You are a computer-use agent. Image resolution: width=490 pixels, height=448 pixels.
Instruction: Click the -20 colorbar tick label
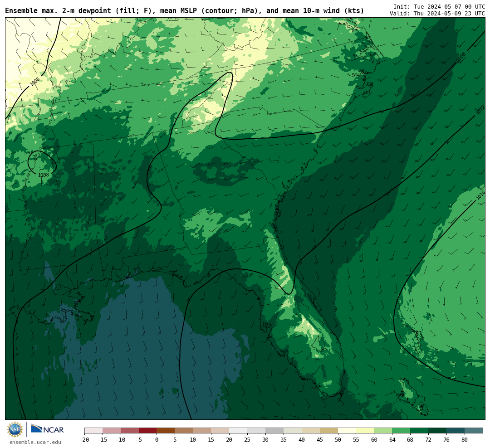[x=84, y=439]
